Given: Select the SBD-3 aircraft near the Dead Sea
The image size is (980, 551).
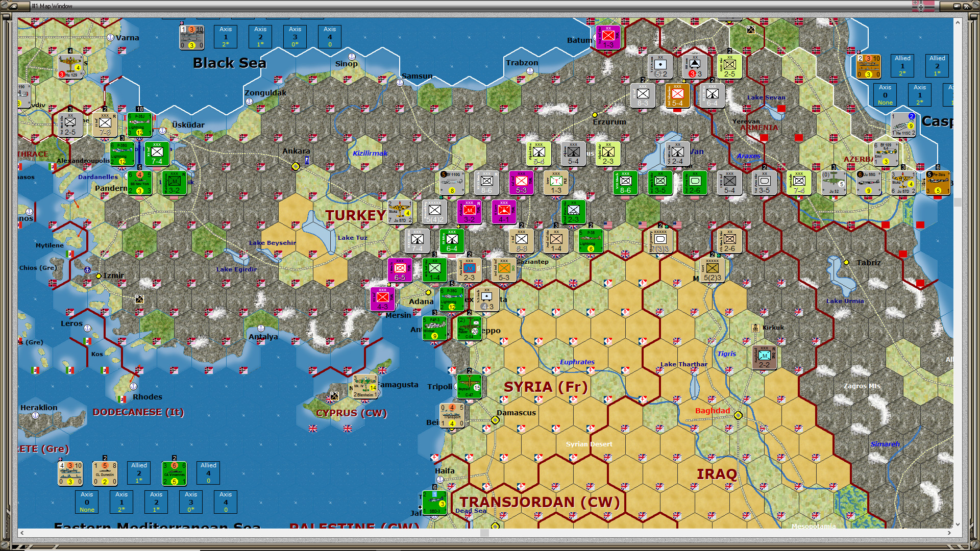Looking at the screenshot, I should 434,503.
